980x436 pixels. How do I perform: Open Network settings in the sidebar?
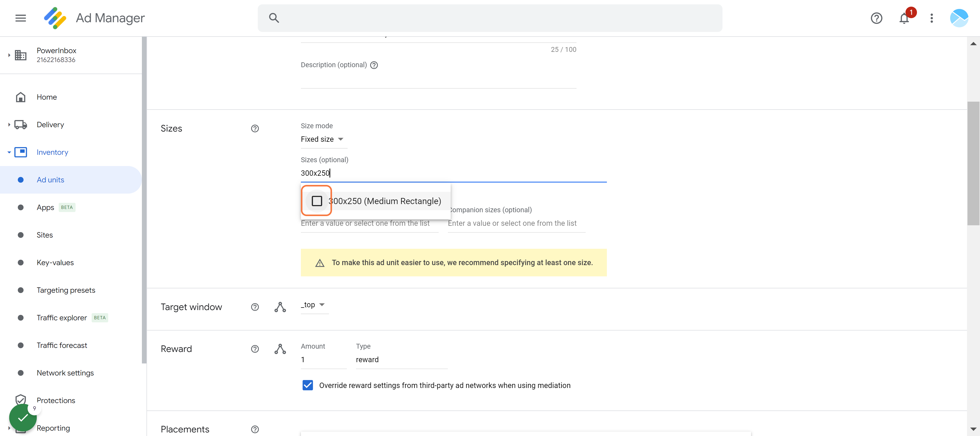click(71, 373)
